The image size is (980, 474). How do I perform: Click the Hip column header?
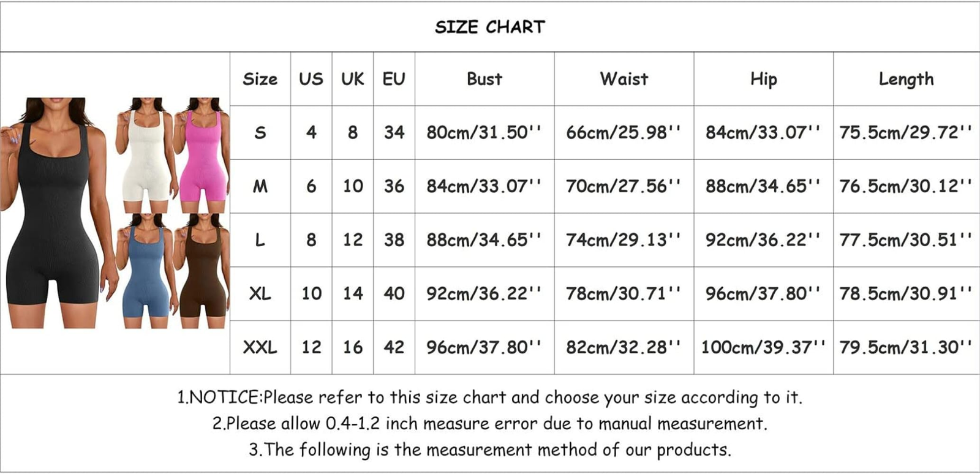coord(763,79)
